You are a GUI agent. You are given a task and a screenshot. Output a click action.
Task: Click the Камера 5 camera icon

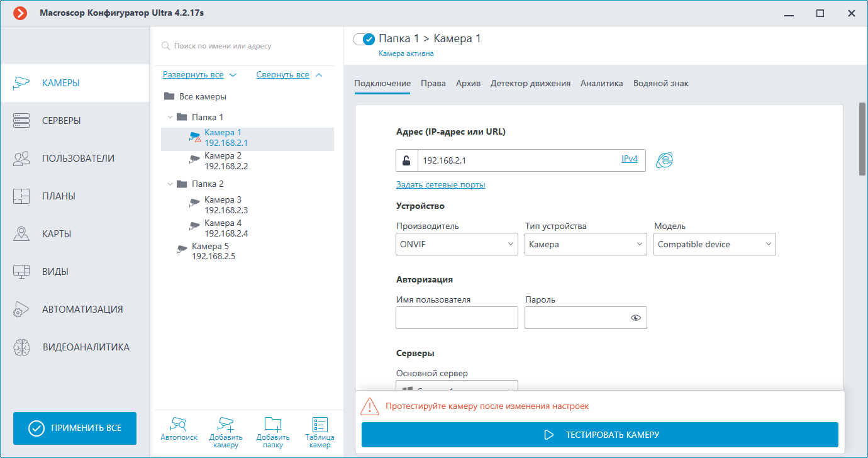[x=182, y=251]
